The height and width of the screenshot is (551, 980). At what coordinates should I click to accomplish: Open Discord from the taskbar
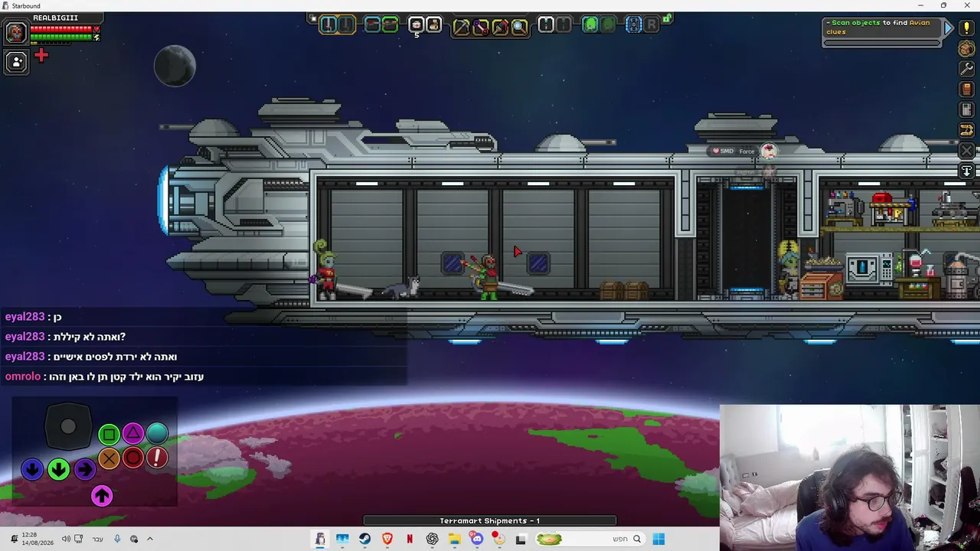point(477,539)
